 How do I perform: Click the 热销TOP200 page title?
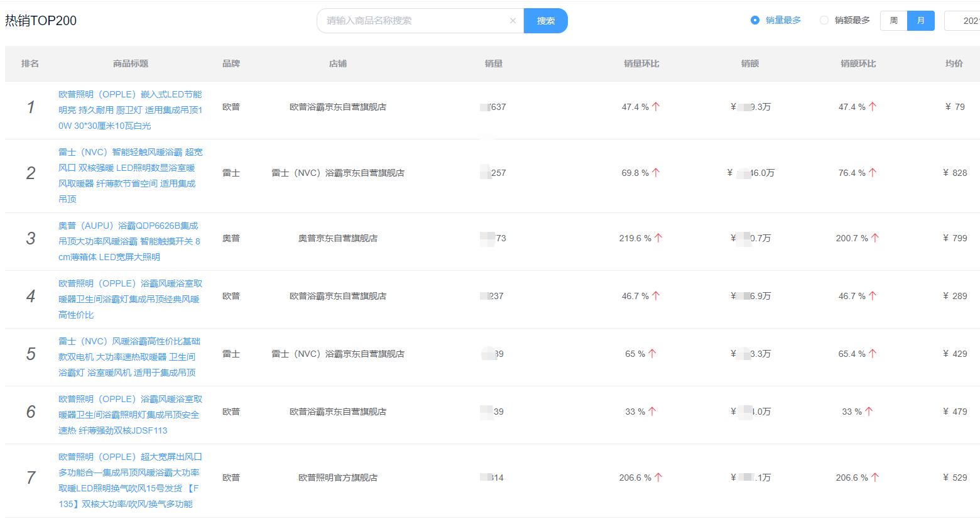(x=41, y=20)
